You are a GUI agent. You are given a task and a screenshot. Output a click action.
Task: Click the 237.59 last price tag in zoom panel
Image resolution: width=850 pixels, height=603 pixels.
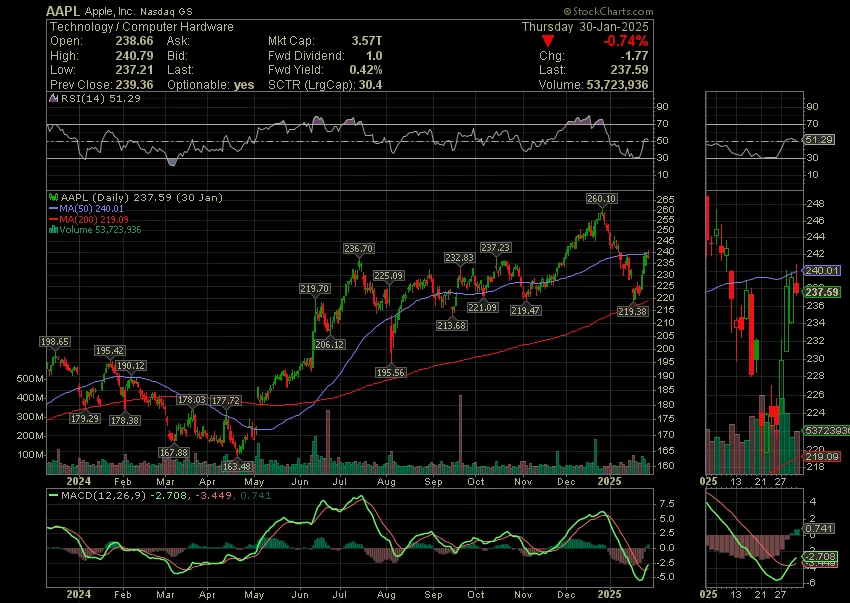822,292
